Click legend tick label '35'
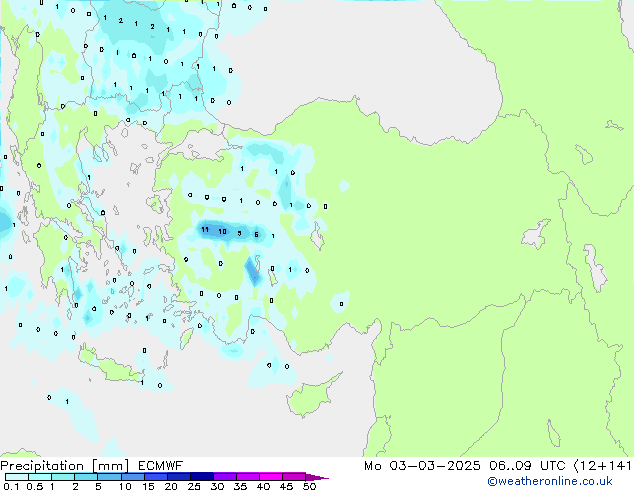634x490 pixels. coord(240,486)
